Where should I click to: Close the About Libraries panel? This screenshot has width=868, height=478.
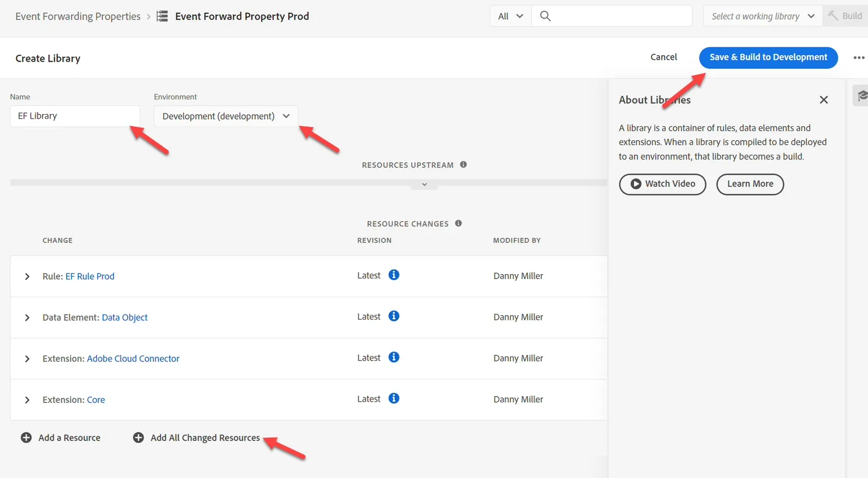[x=823, y=99]
